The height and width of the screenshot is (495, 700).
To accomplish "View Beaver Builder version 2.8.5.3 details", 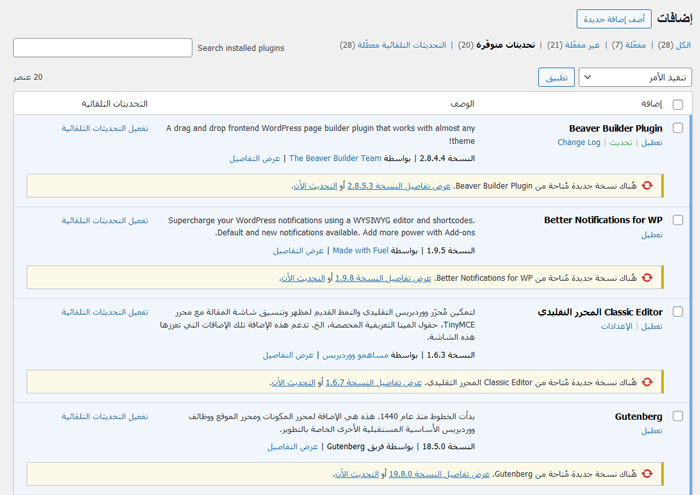I will tap(399, 186).
